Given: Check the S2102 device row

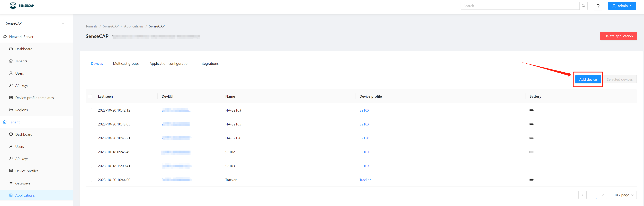Looking at the screenshot, I should pos(90,152).
